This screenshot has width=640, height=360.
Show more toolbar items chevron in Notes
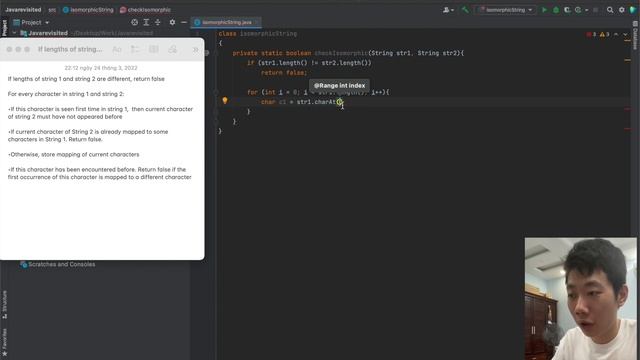(196, 49)
